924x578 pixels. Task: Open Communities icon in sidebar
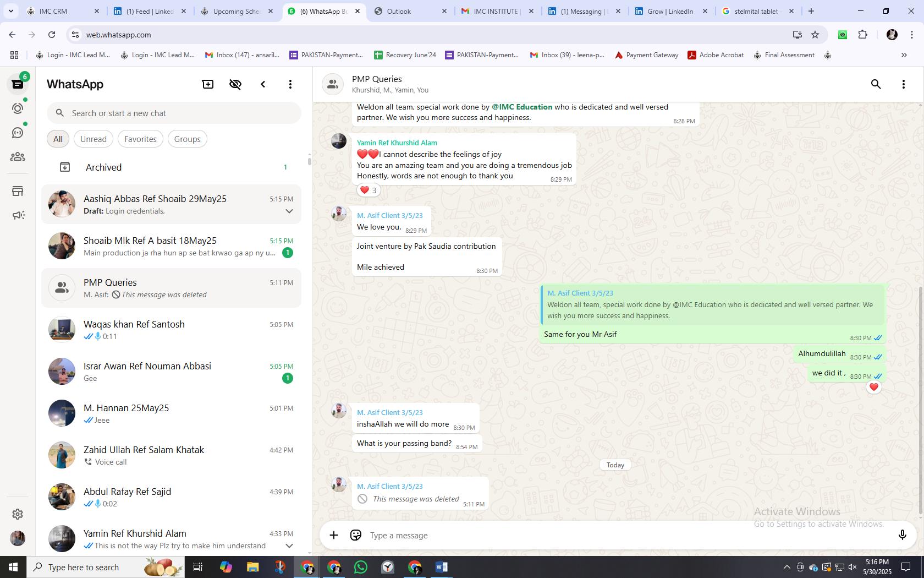click(x=18, y=157)
